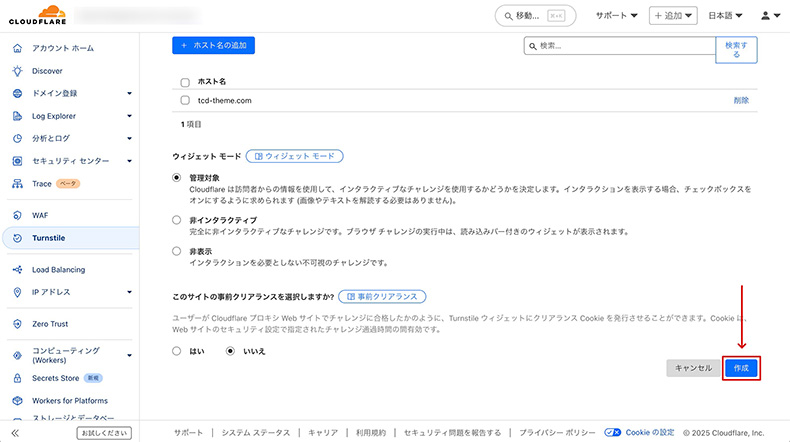Screen dimensions: 790x442
Task: Click the セキュリティ センター icon
Action: [x=17, y=161]
